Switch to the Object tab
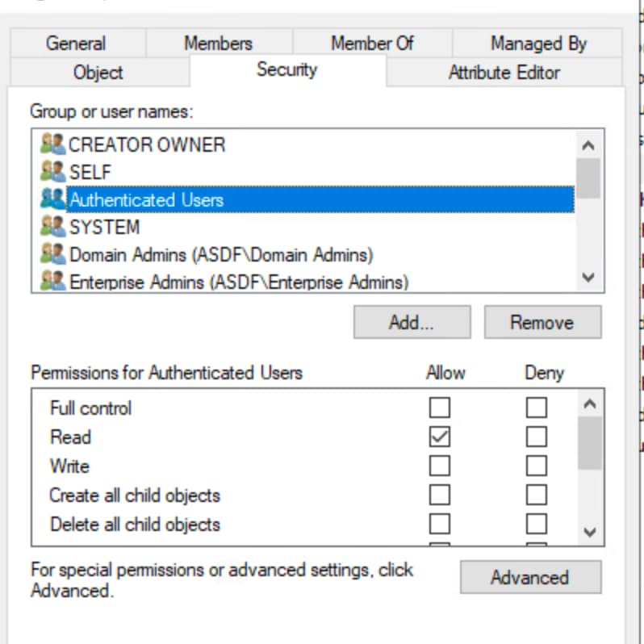 98,73
